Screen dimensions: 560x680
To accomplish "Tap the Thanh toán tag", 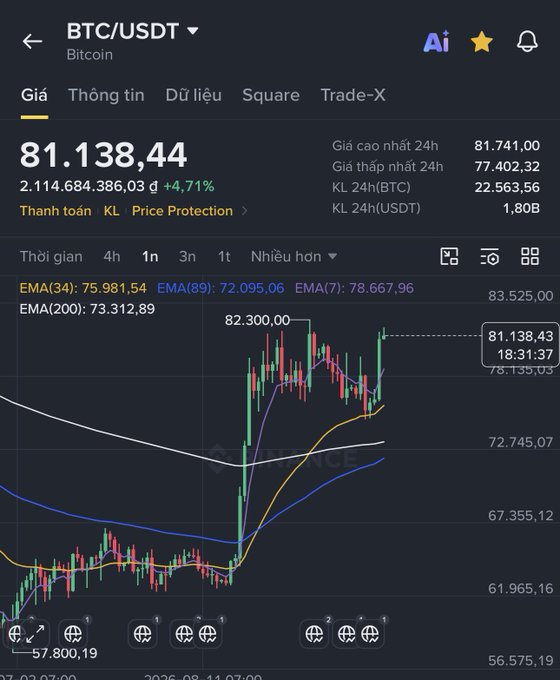I will coord(56,211).
